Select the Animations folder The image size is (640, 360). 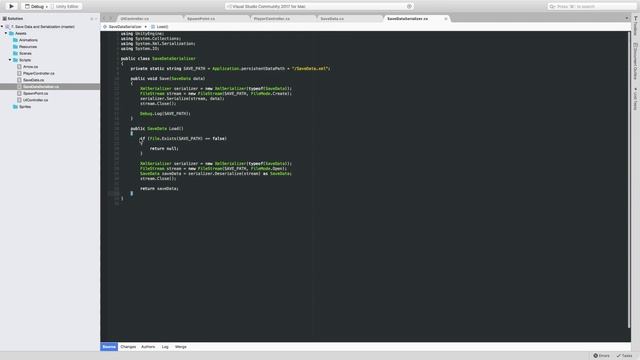tap(28, 40)
